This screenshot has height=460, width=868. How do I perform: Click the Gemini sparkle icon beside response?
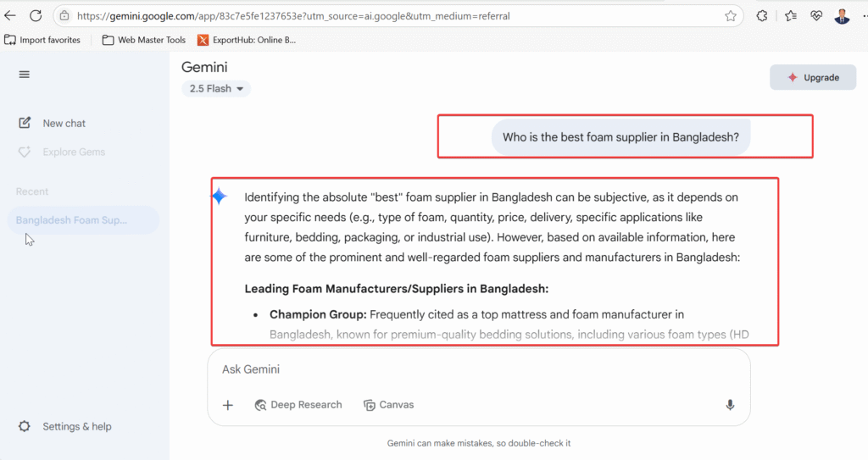pyautogui.click(x=220, y=197)
